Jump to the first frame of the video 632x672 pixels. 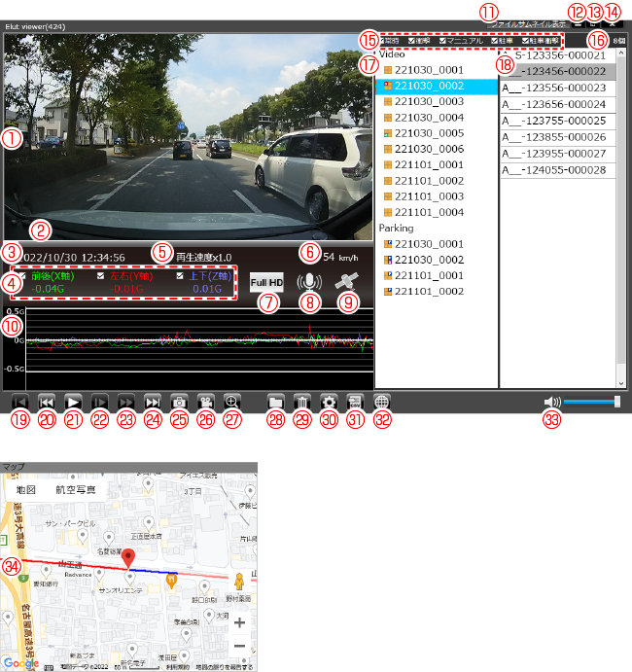[18, 402]
